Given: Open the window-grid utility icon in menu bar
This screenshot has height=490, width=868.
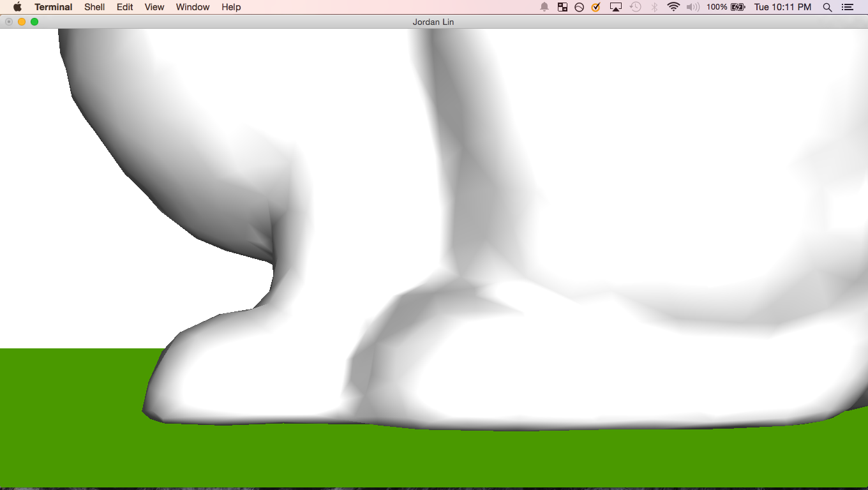Looking at the screenshot, I should click(x=562, y=7).
